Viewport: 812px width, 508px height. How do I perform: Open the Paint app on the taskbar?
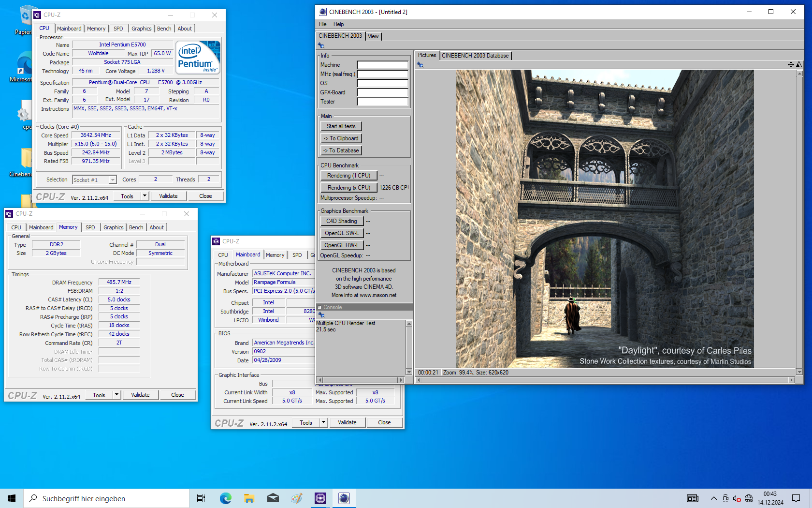pyautogui.click(x=297, y=498)
